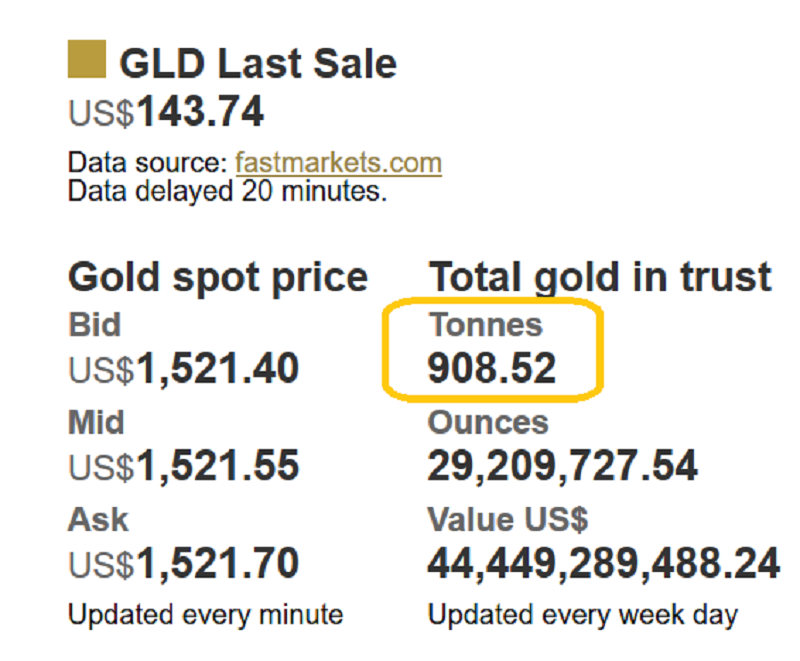The height and width of the screenshot is (661, 800).
Task: Select the 44,449,289,488.24 trust value
Action: click(x=603, y=564)
